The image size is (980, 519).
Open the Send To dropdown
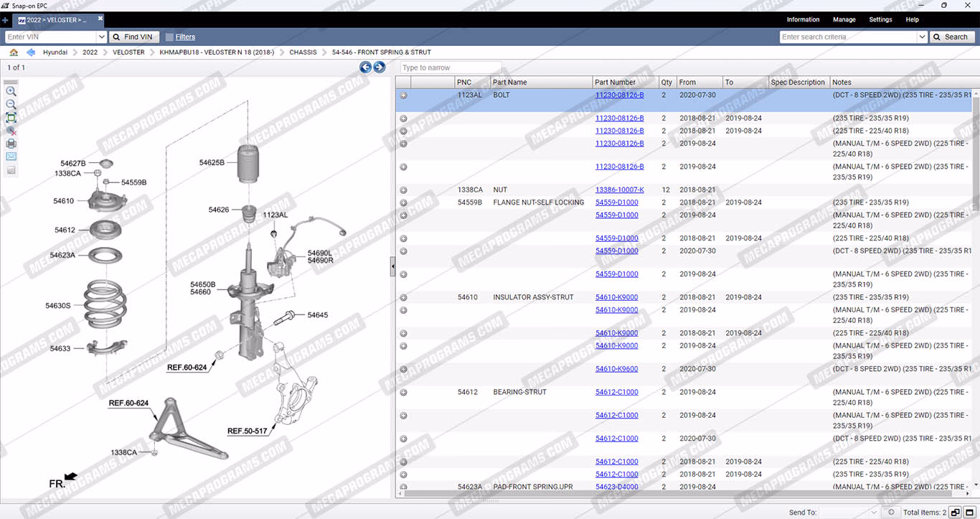(873, 513)
